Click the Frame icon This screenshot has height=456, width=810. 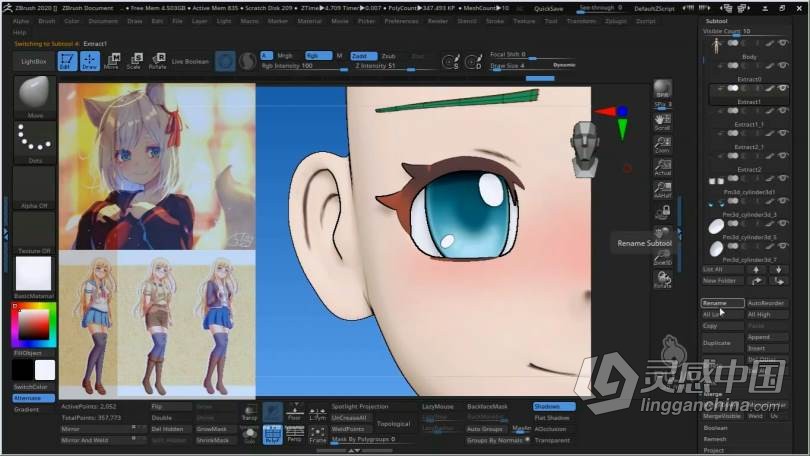coord(317,435)
